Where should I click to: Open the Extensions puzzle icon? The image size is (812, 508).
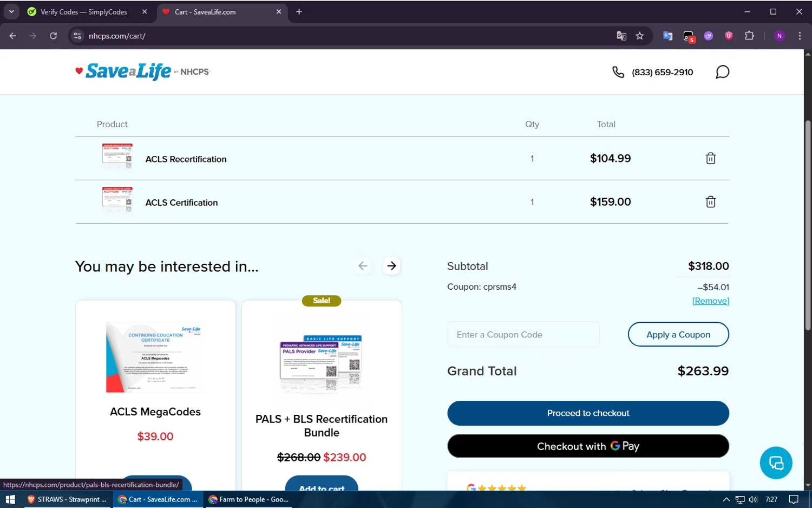point(749,36)
